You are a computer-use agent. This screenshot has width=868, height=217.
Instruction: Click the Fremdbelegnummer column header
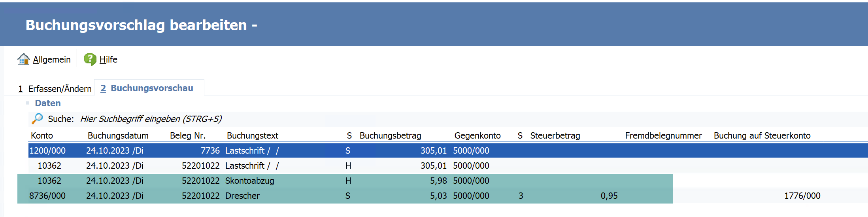663,135
